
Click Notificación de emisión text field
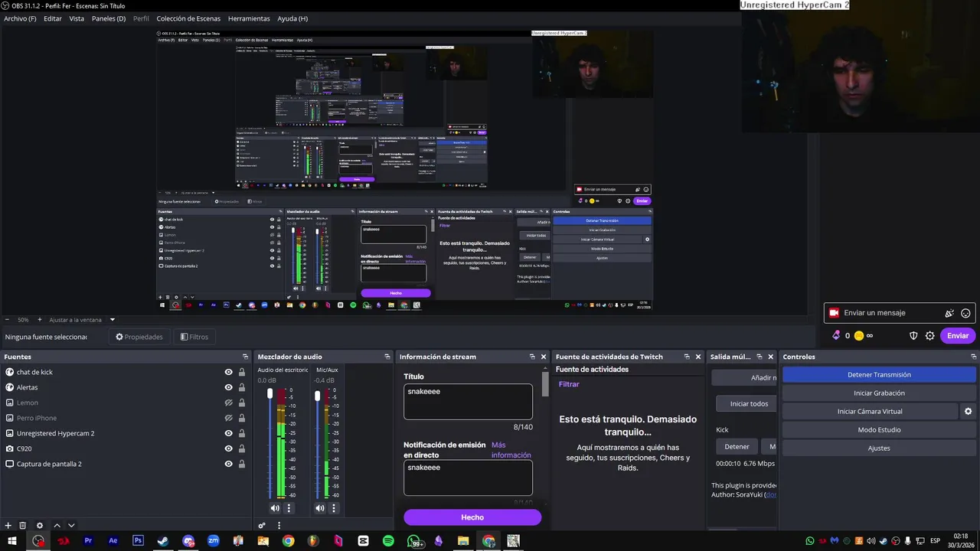click(x=468, y=478)
